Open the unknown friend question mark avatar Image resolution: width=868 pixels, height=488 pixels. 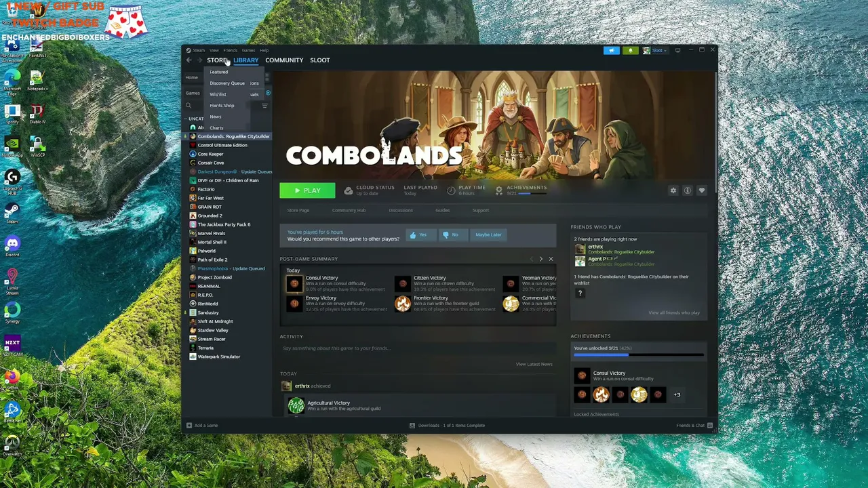[580, 293]
